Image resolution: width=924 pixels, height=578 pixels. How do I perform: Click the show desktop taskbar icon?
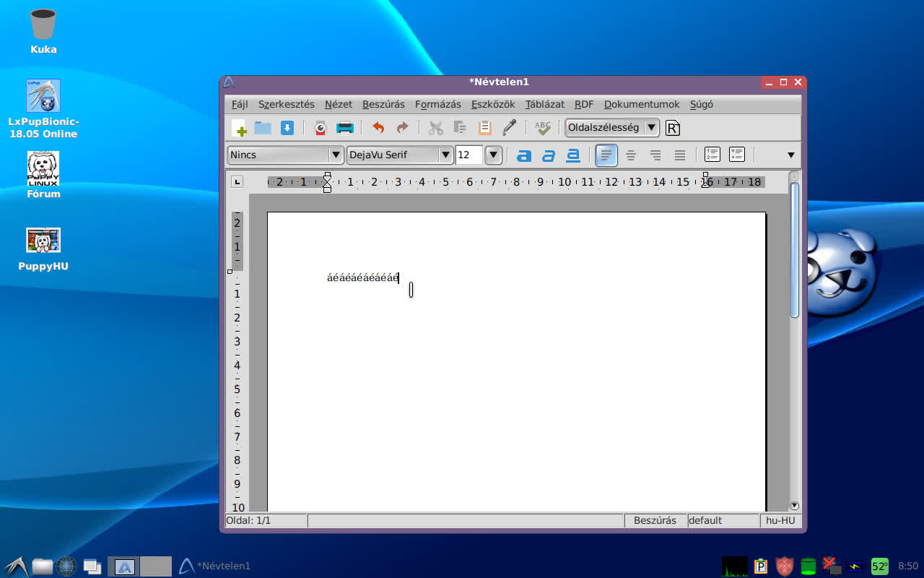[x=92, y=566]
